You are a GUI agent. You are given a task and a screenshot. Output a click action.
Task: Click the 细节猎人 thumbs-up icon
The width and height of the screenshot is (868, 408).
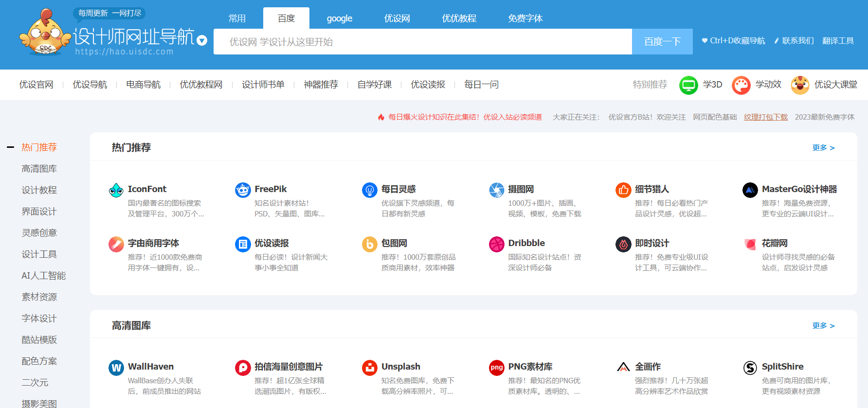click(x=623, y=190)
